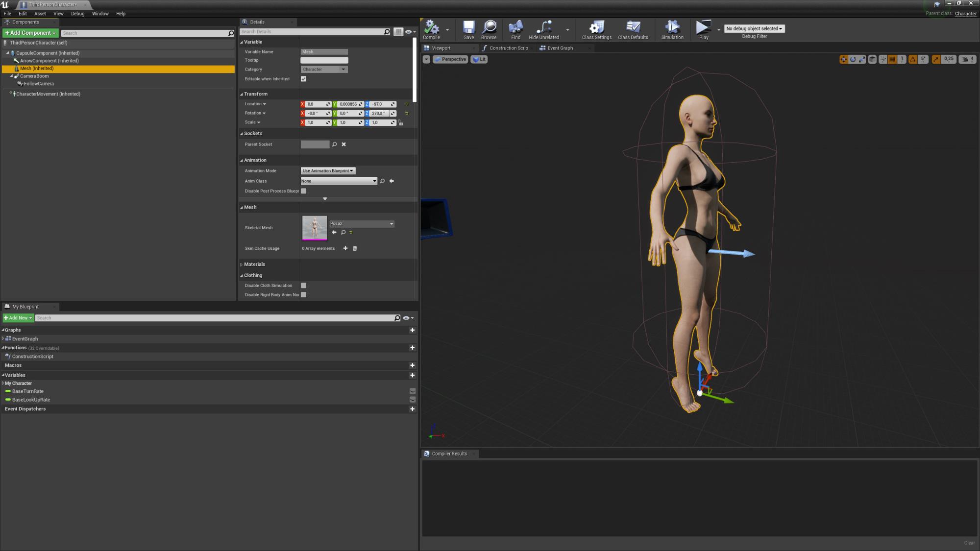Viewport: 980px width, 551px height.
Task: Open the Window menu
Action: click(x=100, y=14)
